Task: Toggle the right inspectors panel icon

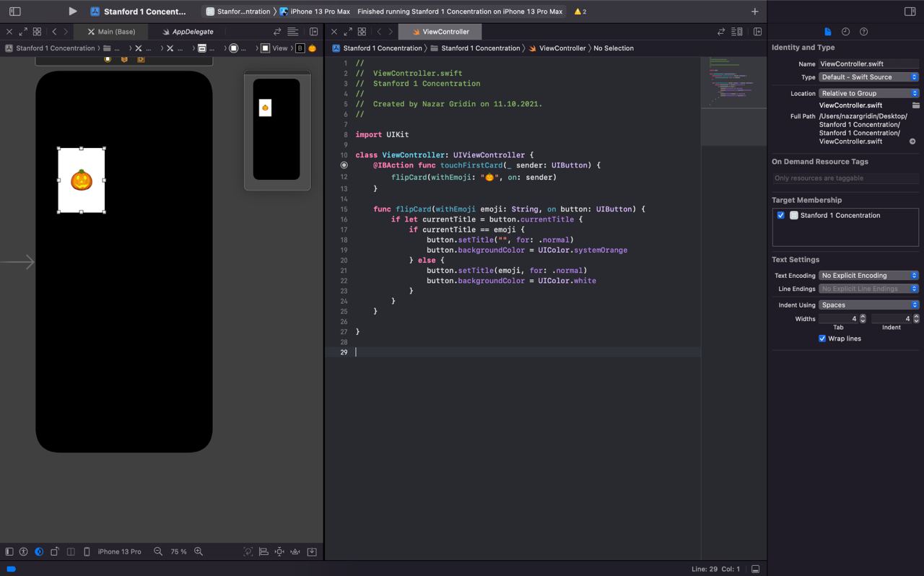Action: [910, 12]
